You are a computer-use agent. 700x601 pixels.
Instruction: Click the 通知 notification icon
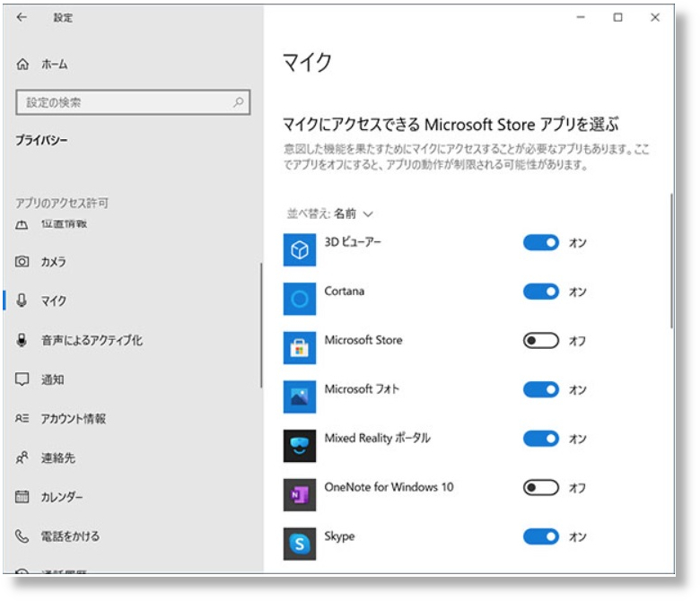pyautogui.click(x=22, y=379)
